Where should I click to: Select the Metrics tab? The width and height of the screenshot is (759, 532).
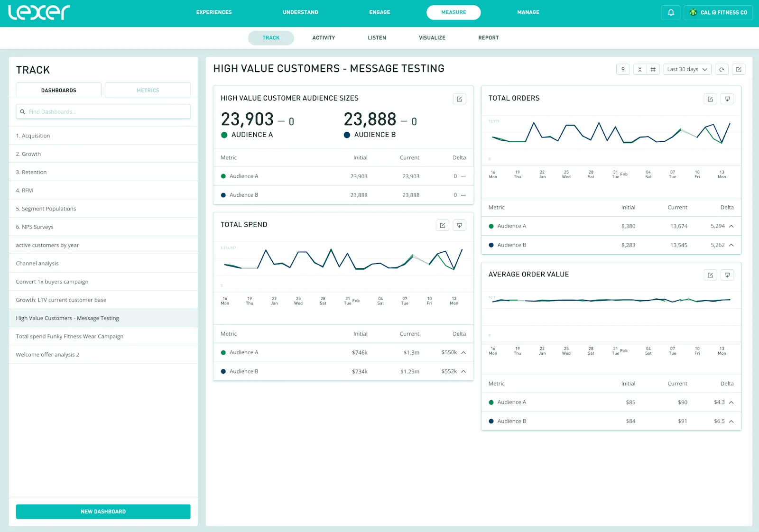148,90
